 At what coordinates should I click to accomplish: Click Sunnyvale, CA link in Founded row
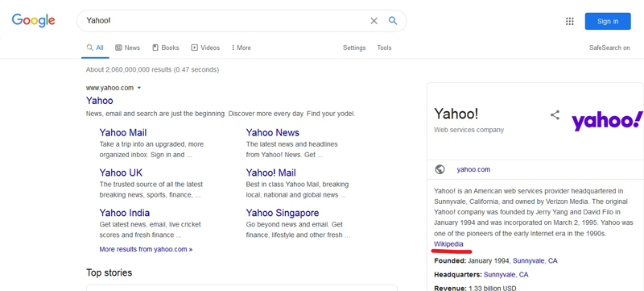pos(535,260)
